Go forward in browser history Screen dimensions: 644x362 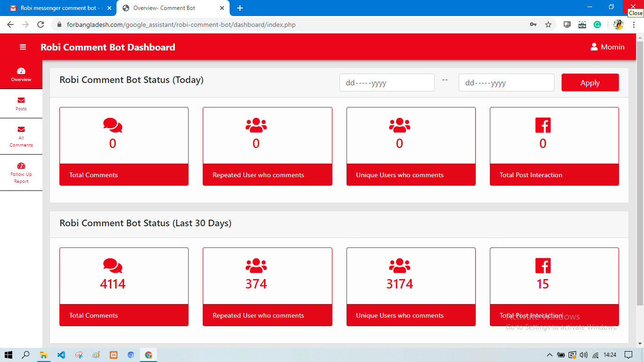pos(25,25)
